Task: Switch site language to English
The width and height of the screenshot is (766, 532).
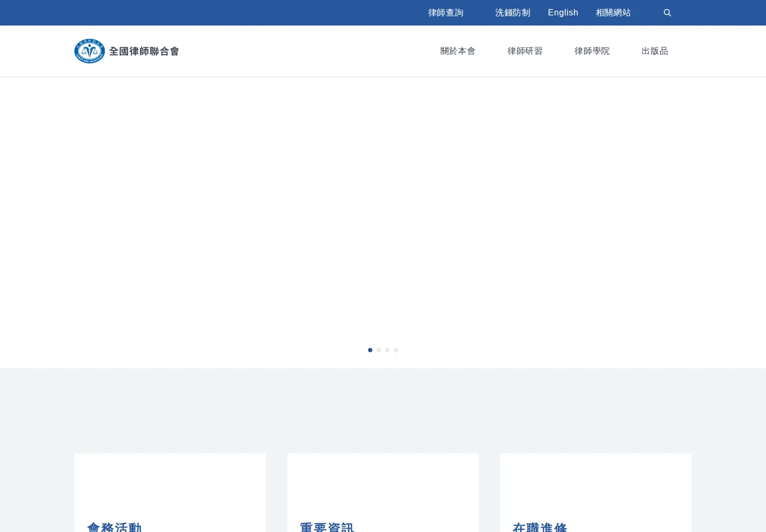Action: tap(563, 13)
